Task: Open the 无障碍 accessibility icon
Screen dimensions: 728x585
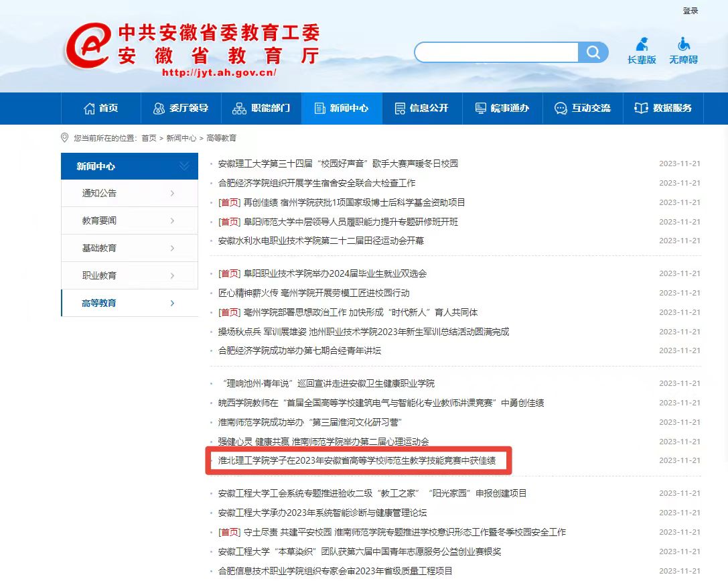Action: pyautogui.click(x=683, y=45)
